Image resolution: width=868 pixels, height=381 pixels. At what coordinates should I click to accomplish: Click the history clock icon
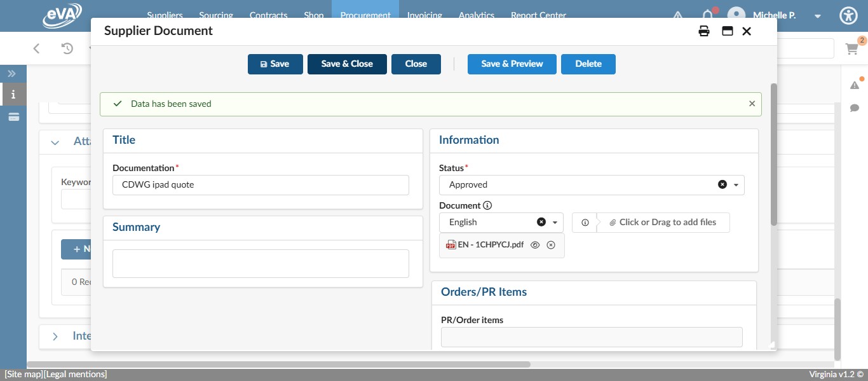pyautogui.click(x=67, y=48)
